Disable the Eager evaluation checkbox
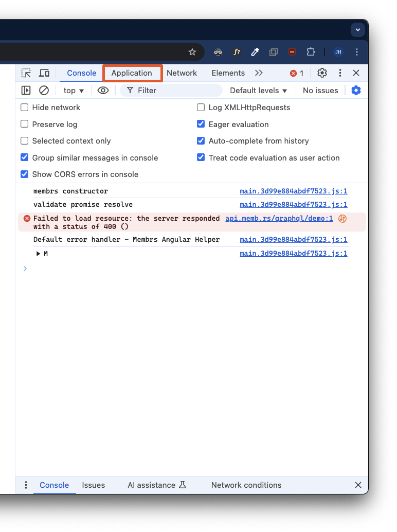 coord(201,125)
